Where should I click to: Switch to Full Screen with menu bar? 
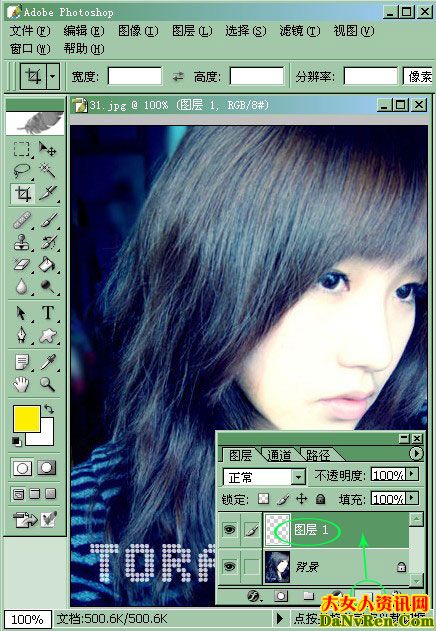35,494
